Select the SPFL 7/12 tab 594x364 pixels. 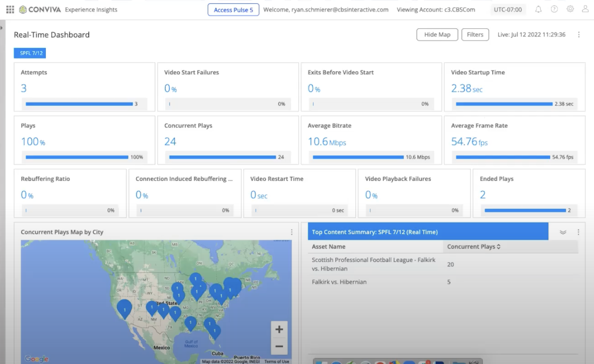coord(30,53)
